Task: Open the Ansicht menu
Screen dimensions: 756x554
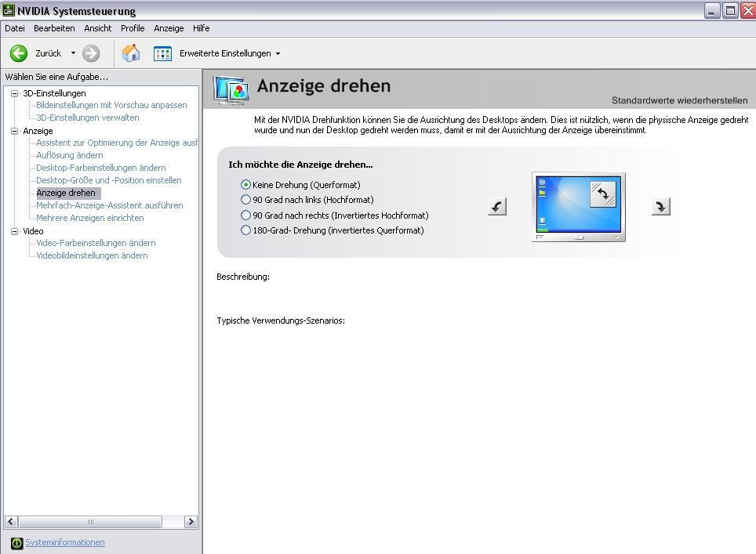Action: pyautogui.click(x=98, y=28)
